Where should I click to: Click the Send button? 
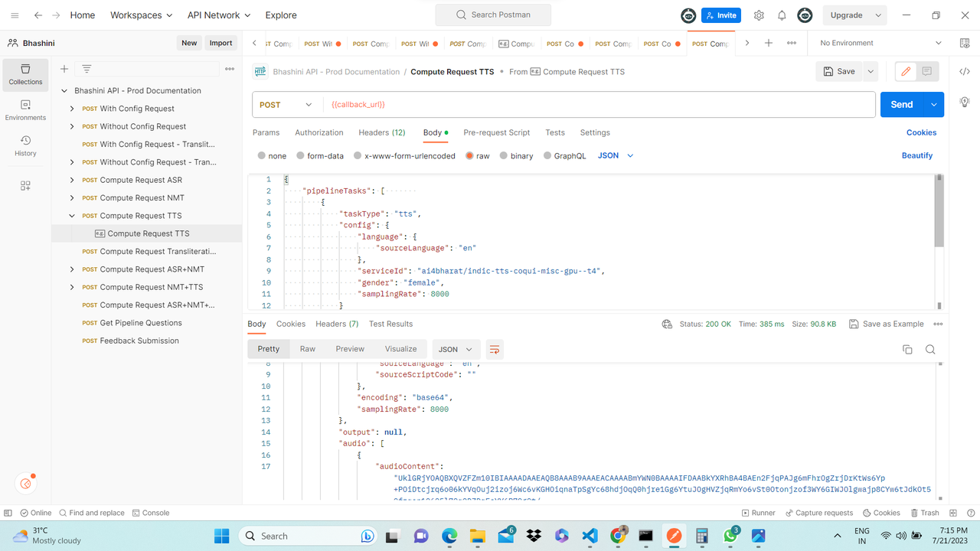(902, 105)
